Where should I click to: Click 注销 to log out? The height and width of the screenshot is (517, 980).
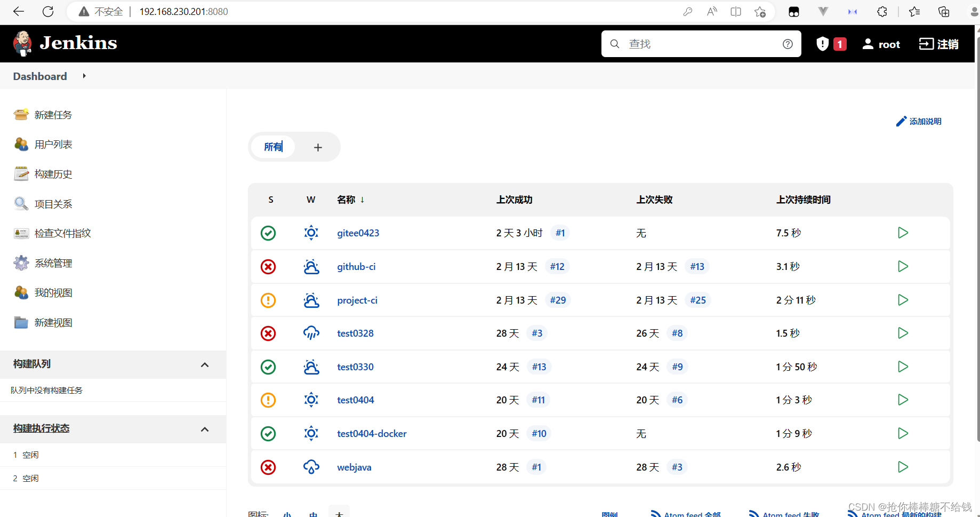[x=938, y=44]
